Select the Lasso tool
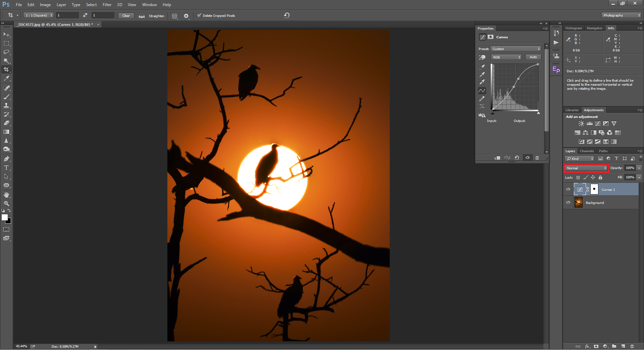 click(x=6, y=52)
